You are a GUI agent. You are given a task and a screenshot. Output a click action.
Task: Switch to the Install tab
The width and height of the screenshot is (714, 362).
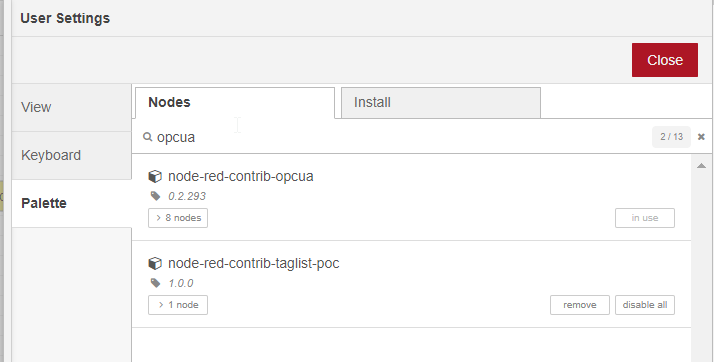441,102
